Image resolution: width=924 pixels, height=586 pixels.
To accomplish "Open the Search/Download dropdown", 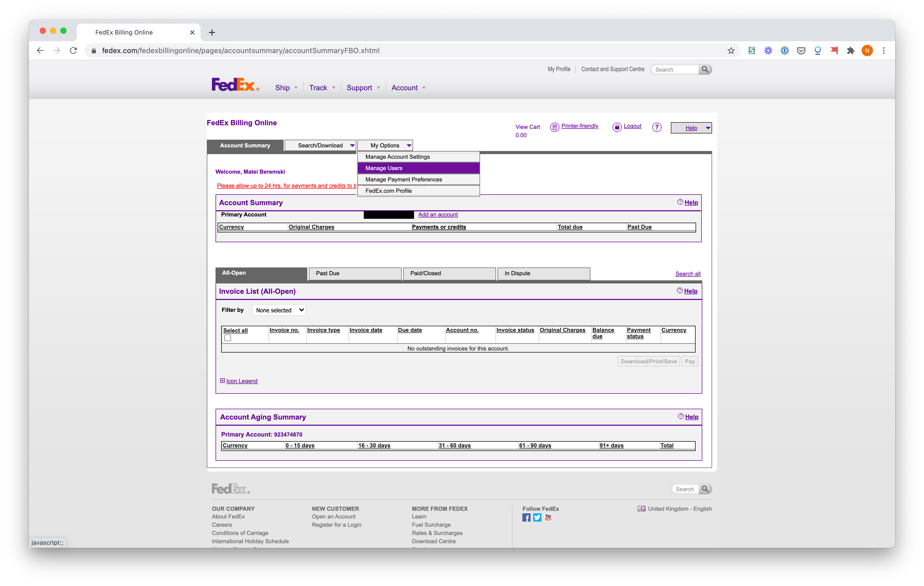I will (x=320, y=145).
